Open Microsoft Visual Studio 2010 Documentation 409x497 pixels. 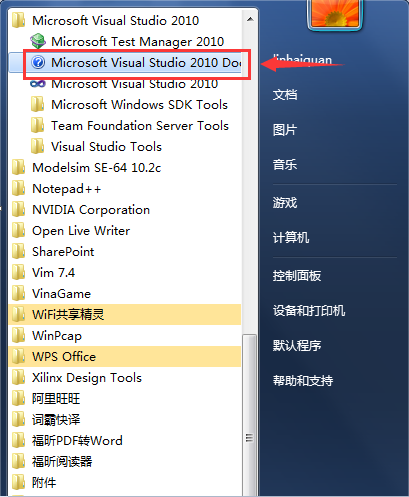(125, 62)
